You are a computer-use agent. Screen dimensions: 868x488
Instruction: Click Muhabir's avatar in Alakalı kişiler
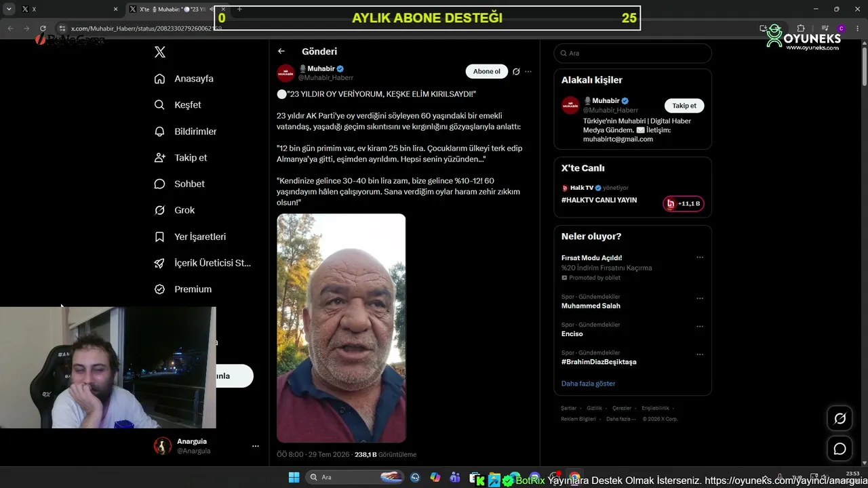pyautogui.click(x=570, y=106)
